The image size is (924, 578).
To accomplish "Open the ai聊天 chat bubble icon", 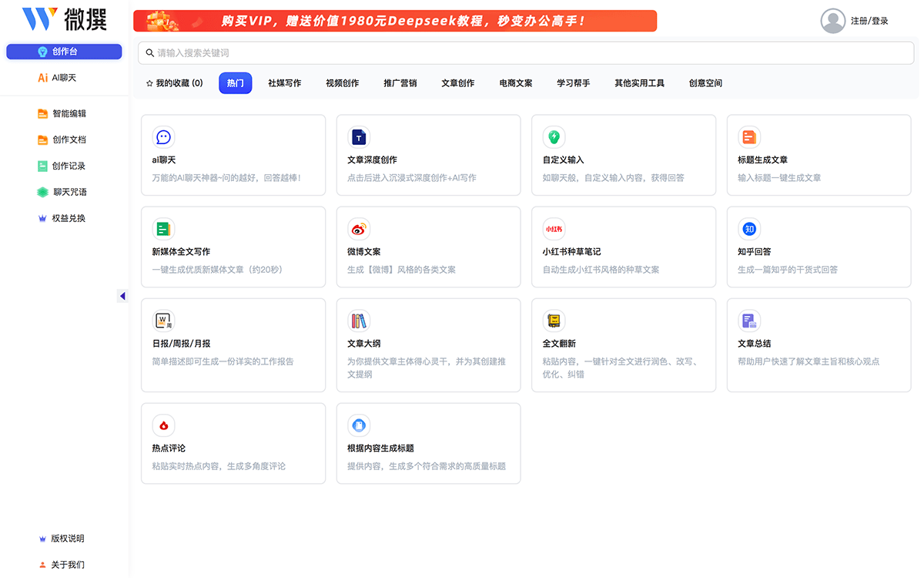I will tap(163, 137).
